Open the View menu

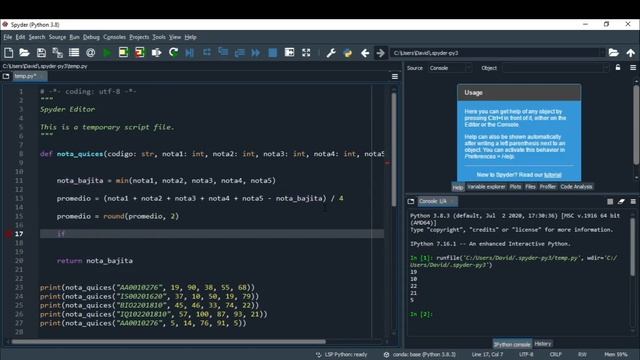click(175, 37)
